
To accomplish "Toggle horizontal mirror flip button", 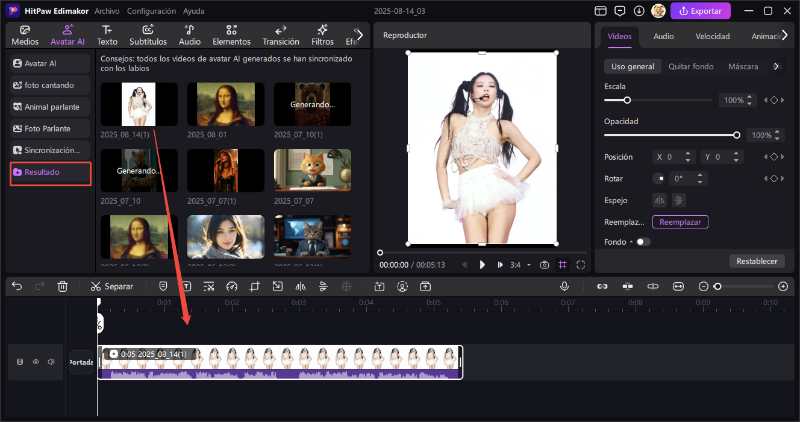I will 660,201.
